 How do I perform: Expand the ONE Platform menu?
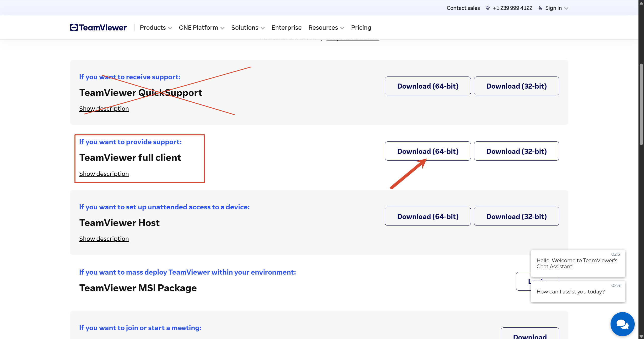point(202,27)
